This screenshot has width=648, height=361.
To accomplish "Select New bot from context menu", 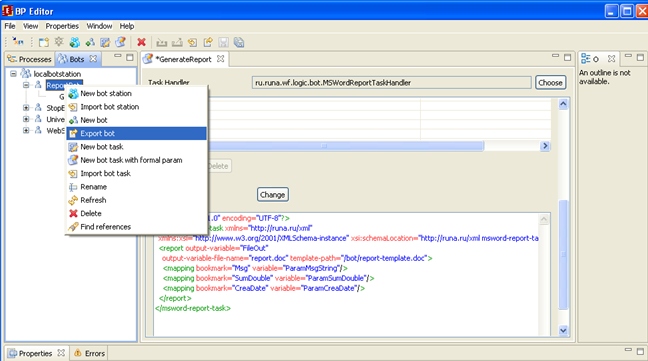I will (136, 120).
